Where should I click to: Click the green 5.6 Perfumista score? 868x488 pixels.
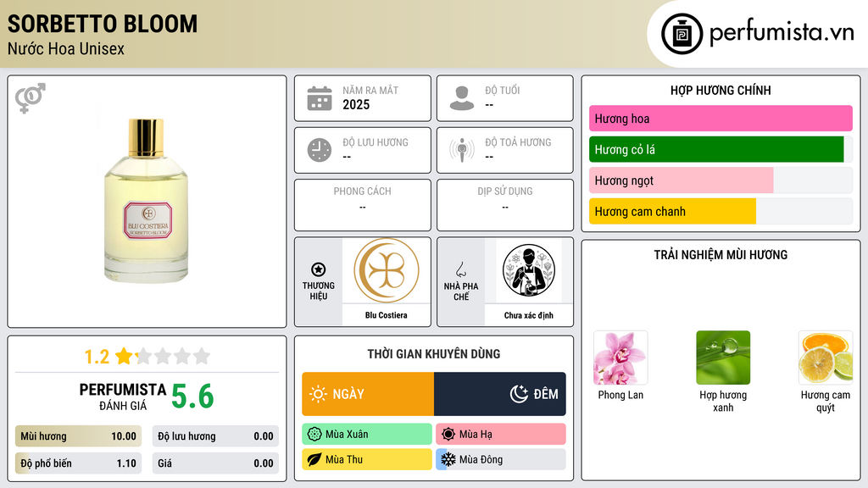[192, 396]
